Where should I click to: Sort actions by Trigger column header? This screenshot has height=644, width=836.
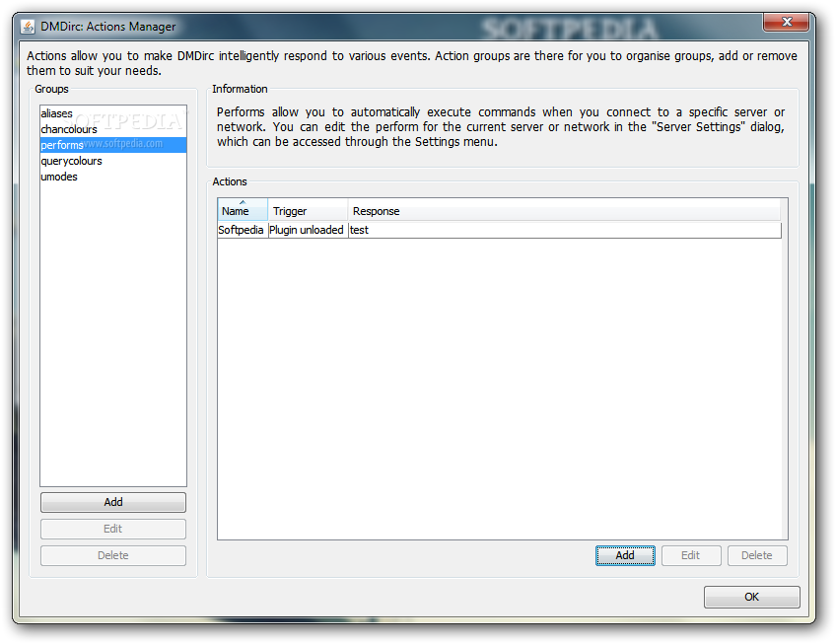click(x=308, y=210)
